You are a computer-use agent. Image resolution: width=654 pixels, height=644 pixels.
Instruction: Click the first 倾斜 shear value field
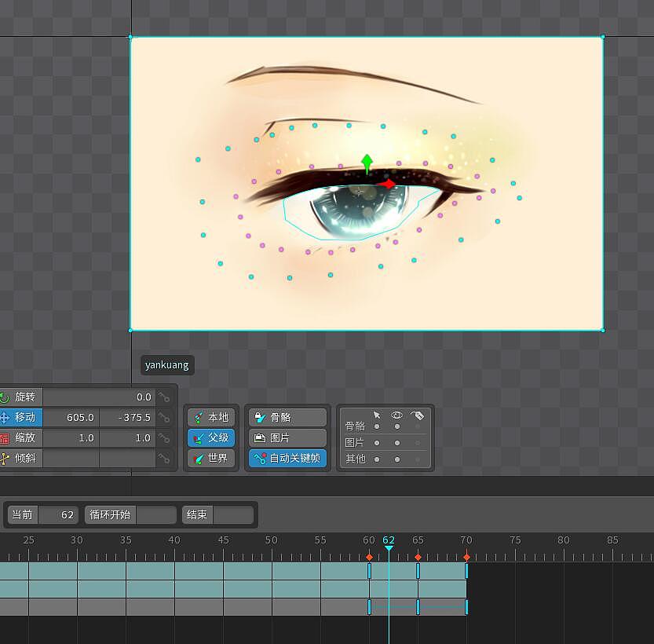pyautogui.click(x=71, y=459)
